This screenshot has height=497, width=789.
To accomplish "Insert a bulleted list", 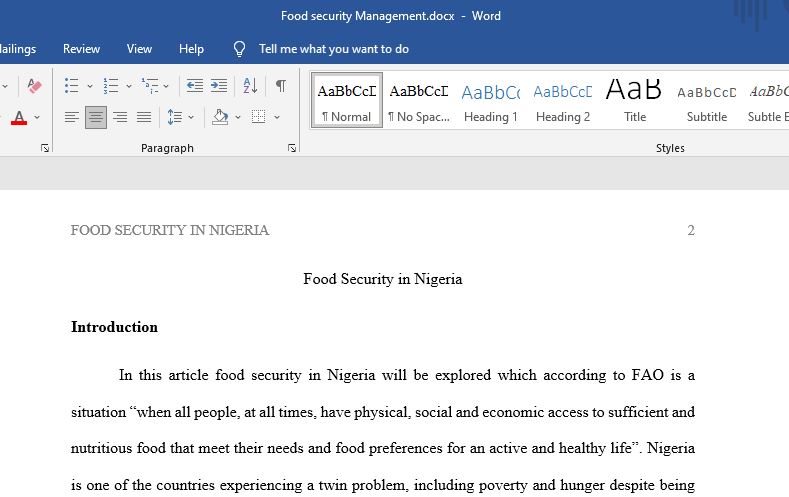I will point(71,86).
